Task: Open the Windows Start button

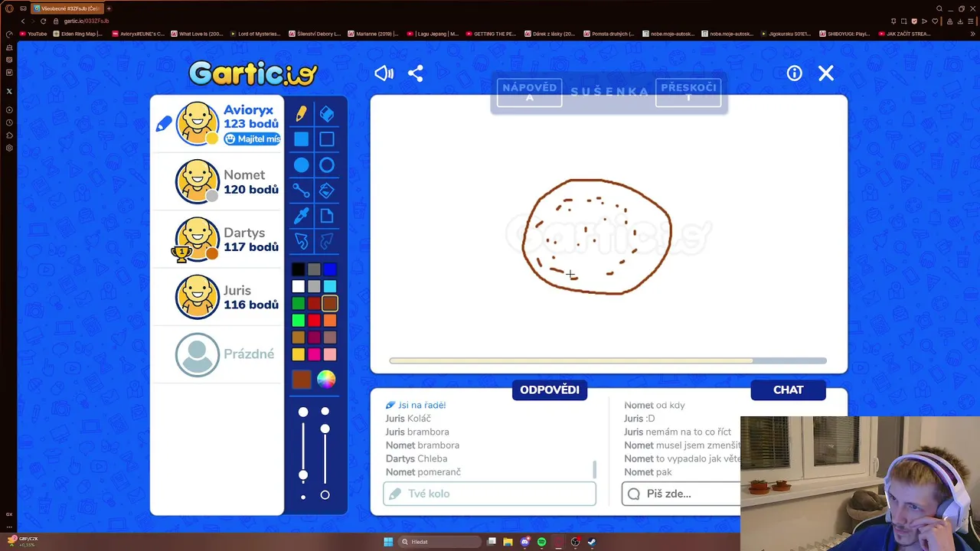Action: pyautogui.click(x=388, y=542)
